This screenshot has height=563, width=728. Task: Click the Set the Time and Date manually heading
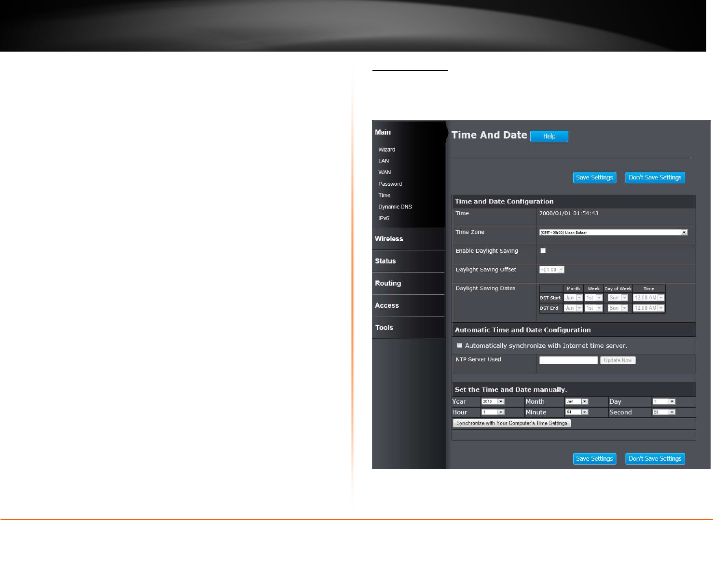point(511,390)
